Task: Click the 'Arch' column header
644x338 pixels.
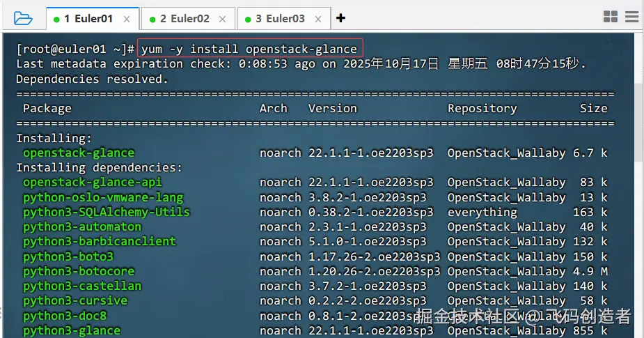Action: [x=274, y=109]
